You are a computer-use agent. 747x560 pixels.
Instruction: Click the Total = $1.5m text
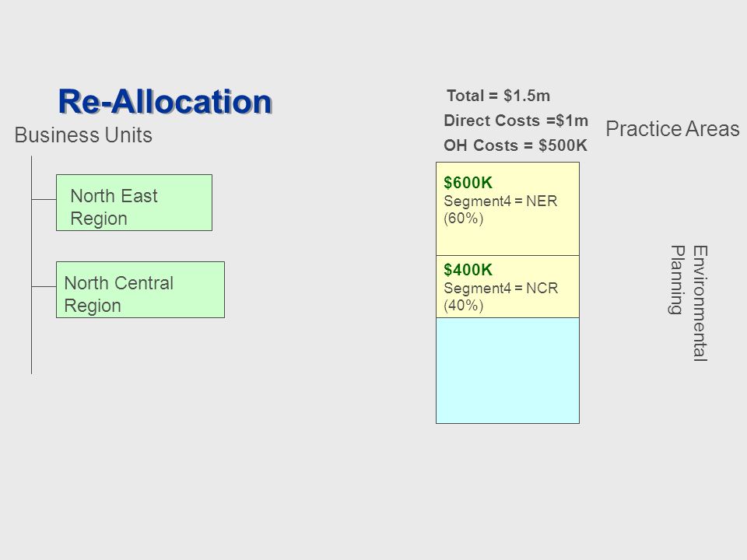pyautogui.click(x=498, y=96)
